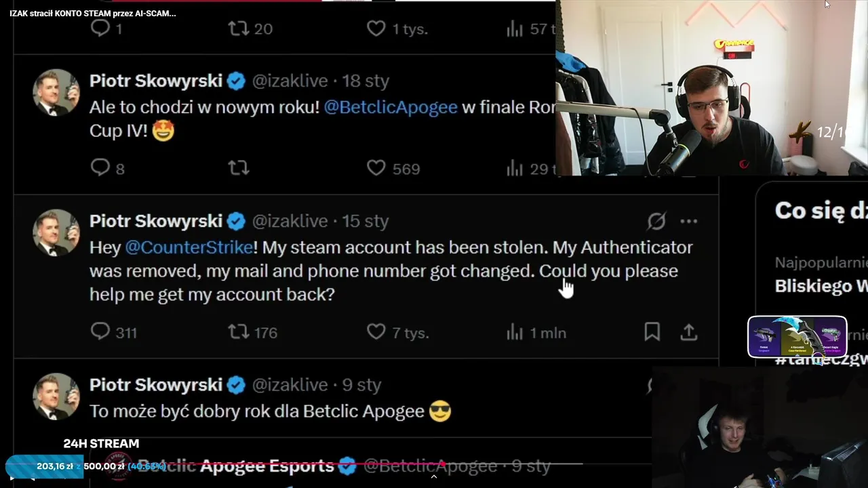Click the Grok icon on the 15 sty tweet
The image size is (868, 488).
point(656,221)
